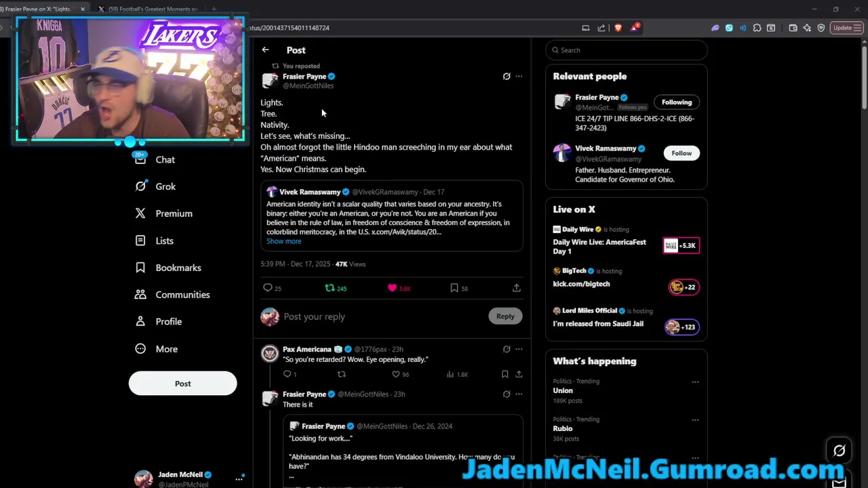Click the Leo AI sparkle icon
The image size is (868, 488).
pyautogui.click(x=807, y=28)
